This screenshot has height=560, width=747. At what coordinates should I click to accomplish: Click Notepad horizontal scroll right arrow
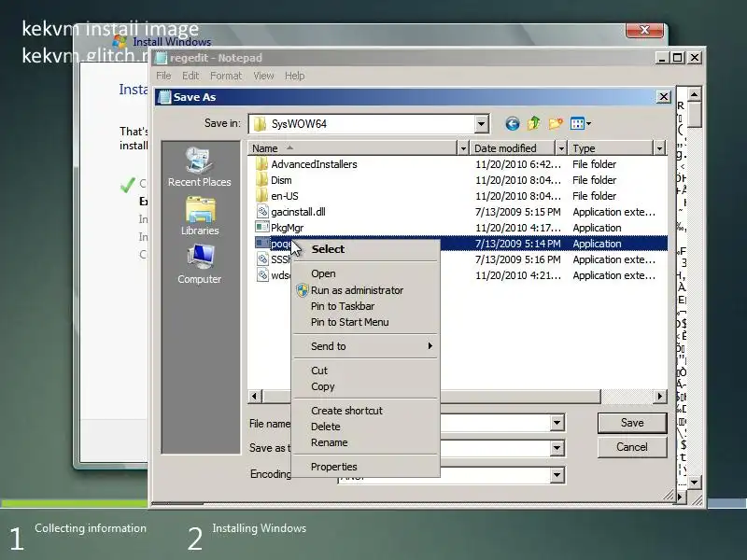pos(681,497)
